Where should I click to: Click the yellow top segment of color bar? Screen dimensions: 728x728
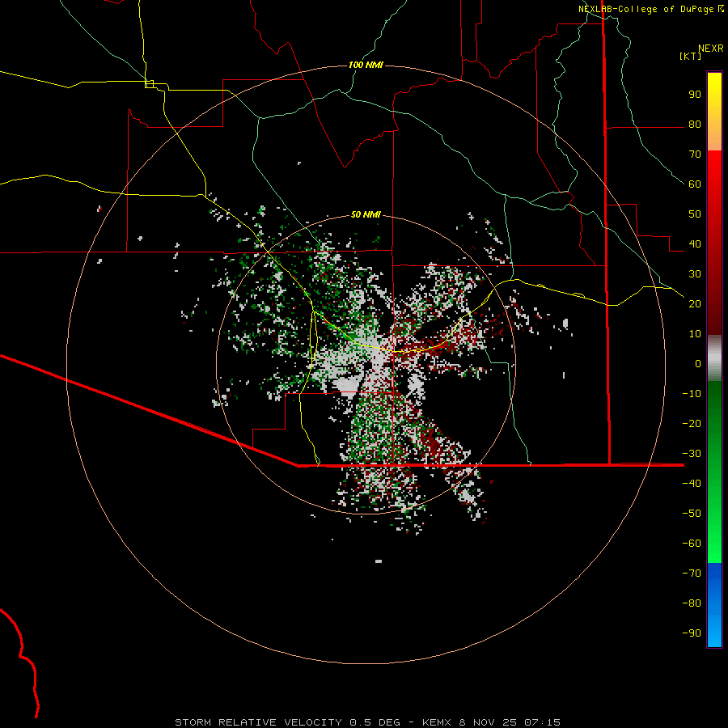coord(714,112)
